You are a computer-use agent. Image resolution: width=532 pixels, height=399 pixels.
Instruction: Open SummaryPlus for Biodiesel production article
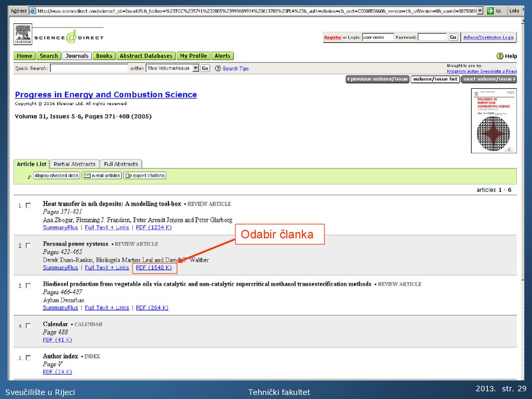pyautogui.click(x=60, y=308)
